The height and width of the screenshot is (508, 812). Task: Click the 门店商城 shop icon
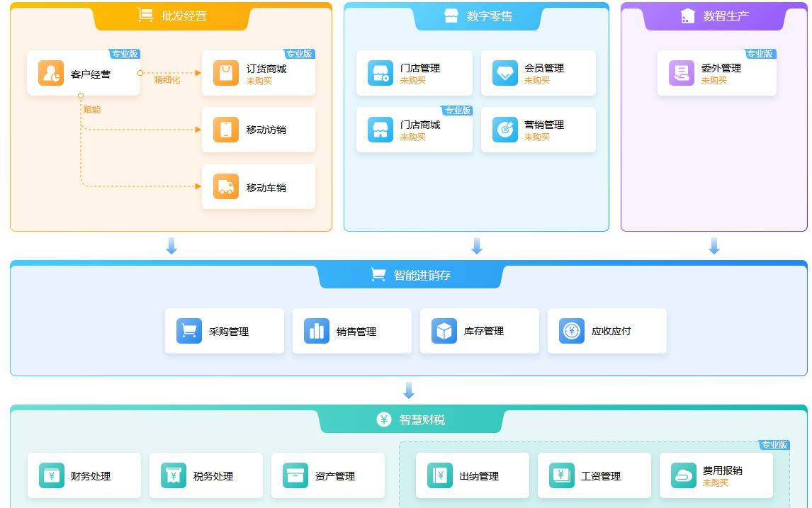(x=380, y=130)
